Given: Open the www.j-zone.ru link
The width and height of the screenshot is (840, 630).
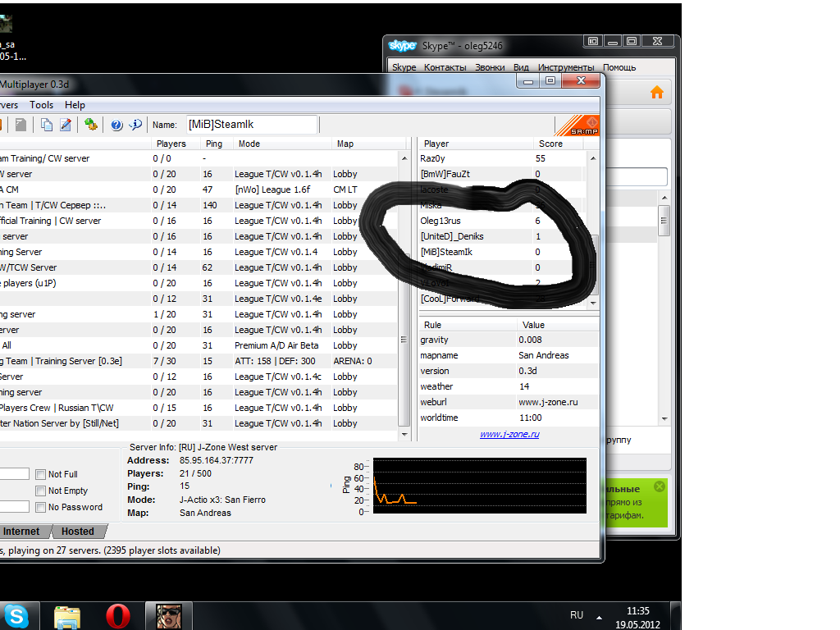Looking at the screenshot, I should pyautogui.click(x=509, y=434).
